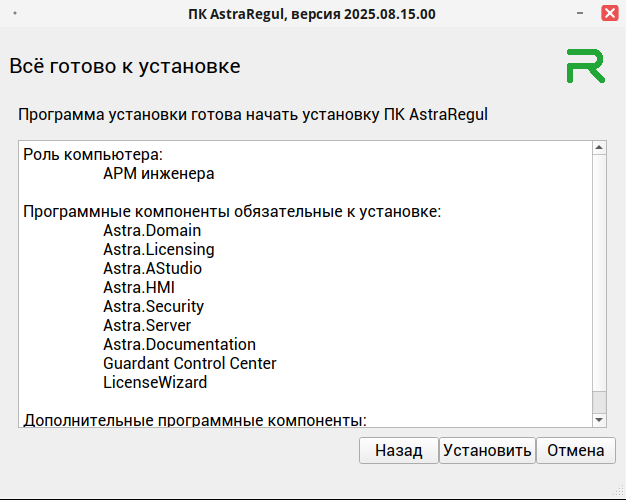
Task: Select the Astra.Security component line
Action: (x=153, y=307)
